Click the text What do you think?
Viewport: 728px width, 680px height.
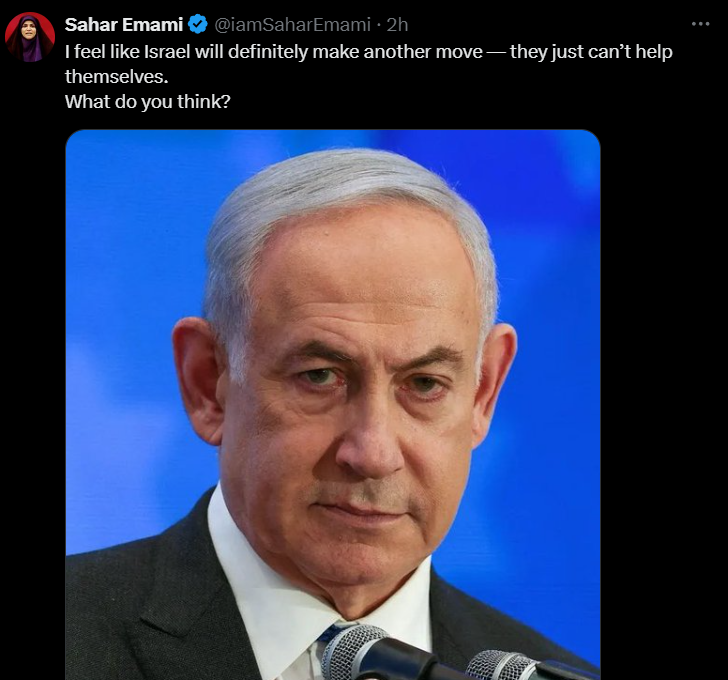pyautogui.click(x=148, y=102)
